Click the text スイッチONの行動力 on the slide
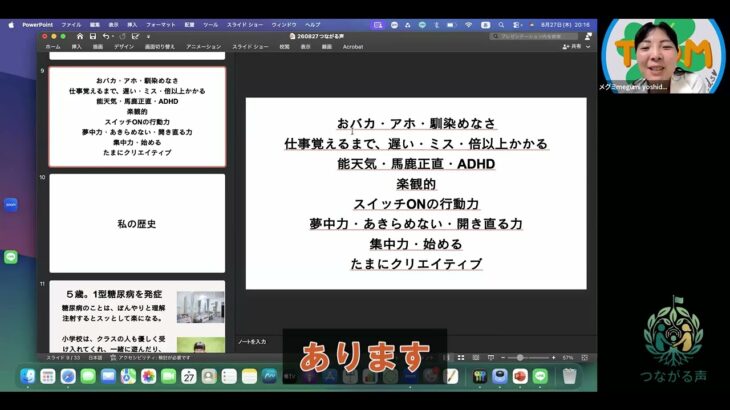This screenshot has width=730, height=410. [x=416, y=204]
